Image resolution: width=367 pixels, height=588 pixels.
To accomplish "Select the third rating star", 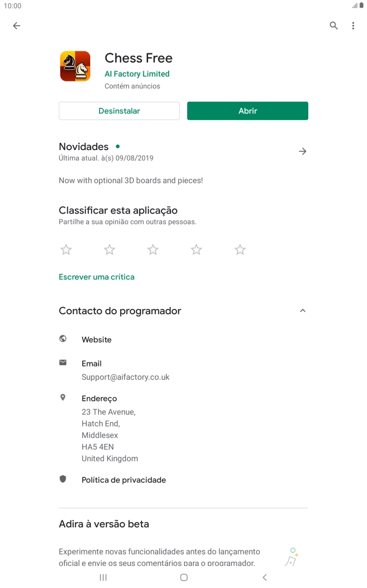I will click(153, 250).
